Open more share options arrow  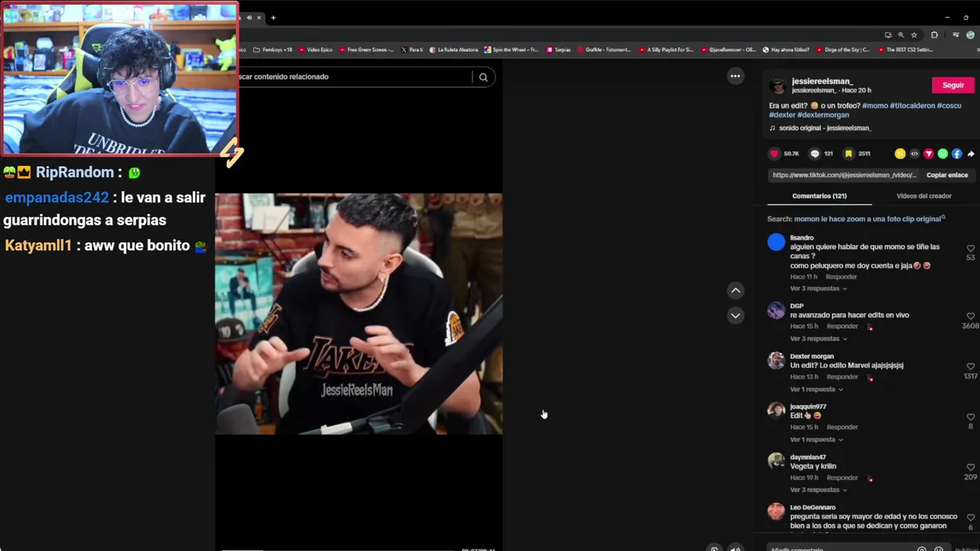pos(971,154)
